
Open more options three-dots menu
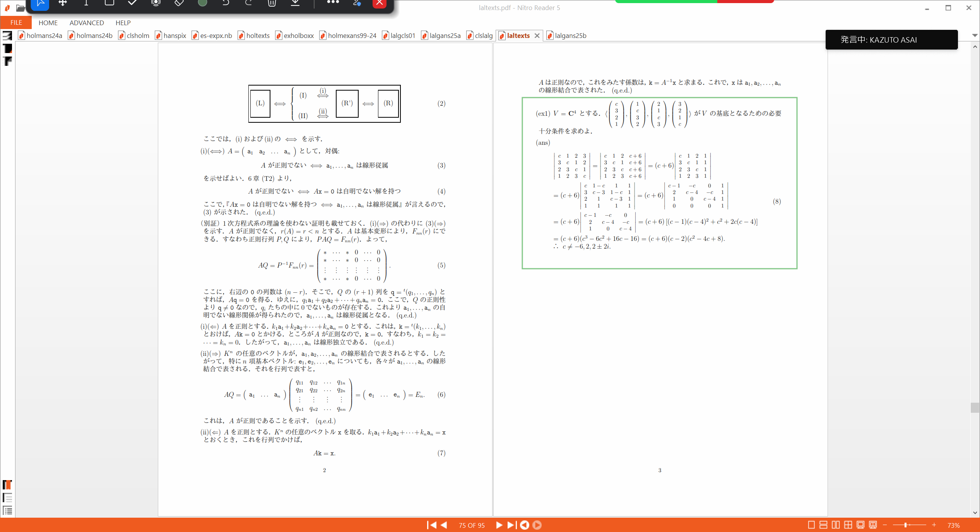tap(333, 2)
